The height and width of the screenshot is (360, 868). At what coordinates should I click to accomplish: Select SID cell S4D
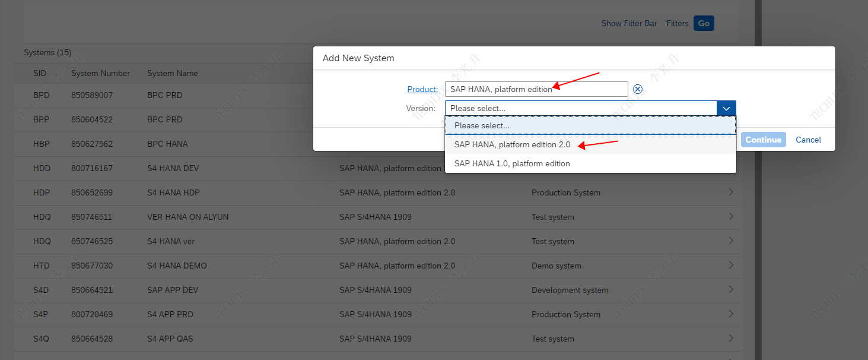coord(41,290)
